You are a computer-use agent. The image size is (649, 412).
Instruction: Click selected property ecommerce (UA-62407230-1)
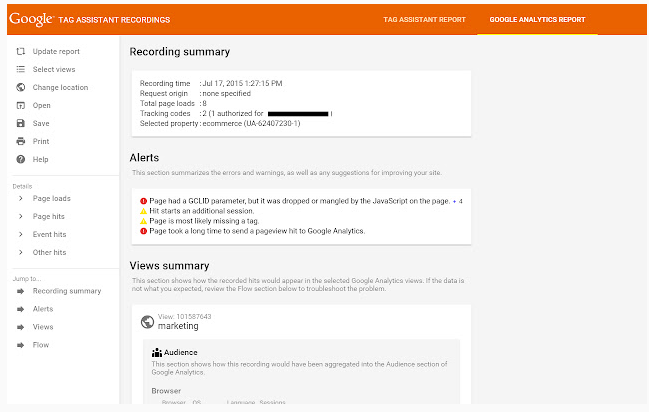[251, 123]
